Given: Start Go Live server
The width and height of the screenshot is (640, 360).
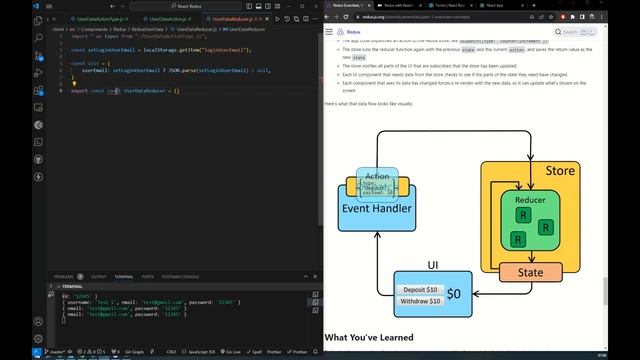Looking at the screenshot, I should [231, 352].
